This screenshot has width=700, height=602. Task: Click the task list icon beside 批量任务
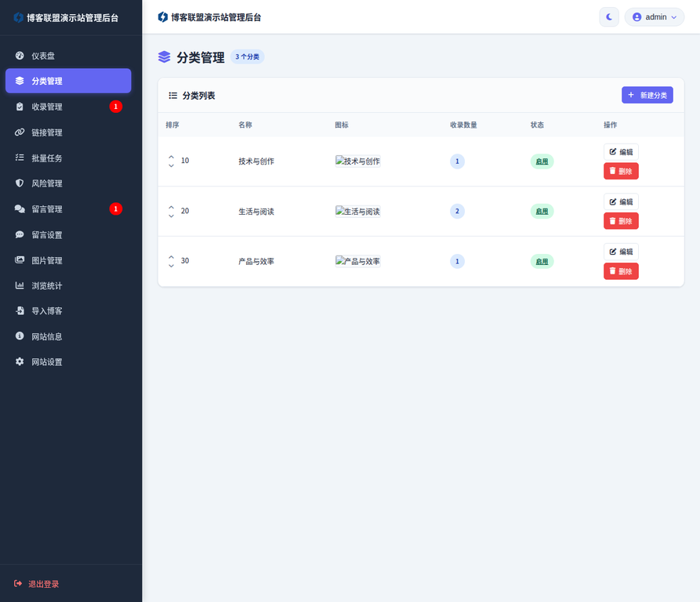(20, 158)
